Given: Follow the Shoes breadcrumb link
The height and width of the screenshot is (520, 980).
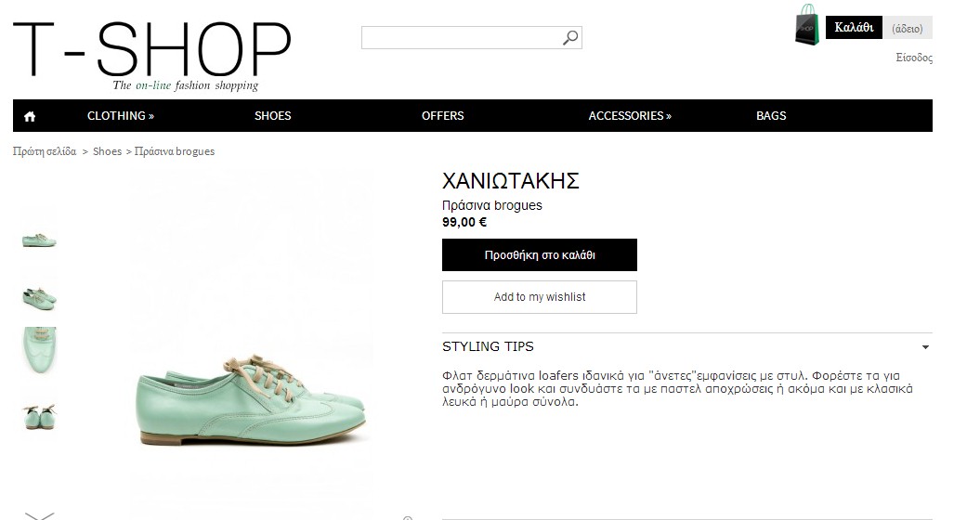Looking at the screenshot, I should pyautogui.click(x=108, y=151).
